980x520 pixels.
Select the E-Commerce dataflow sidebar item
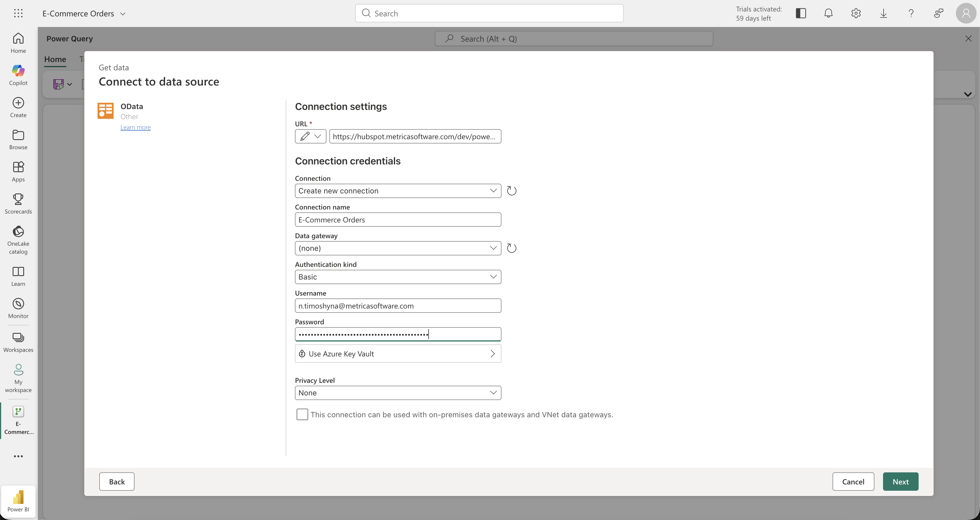pyautogui.click(x=18, y=420)
